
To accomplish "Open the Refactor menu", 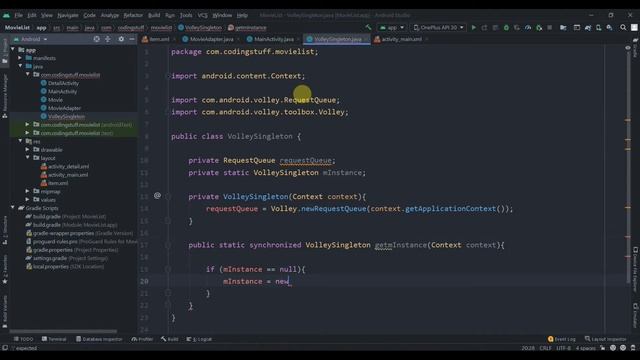I will pyautogui.click(x=133, y=15).
